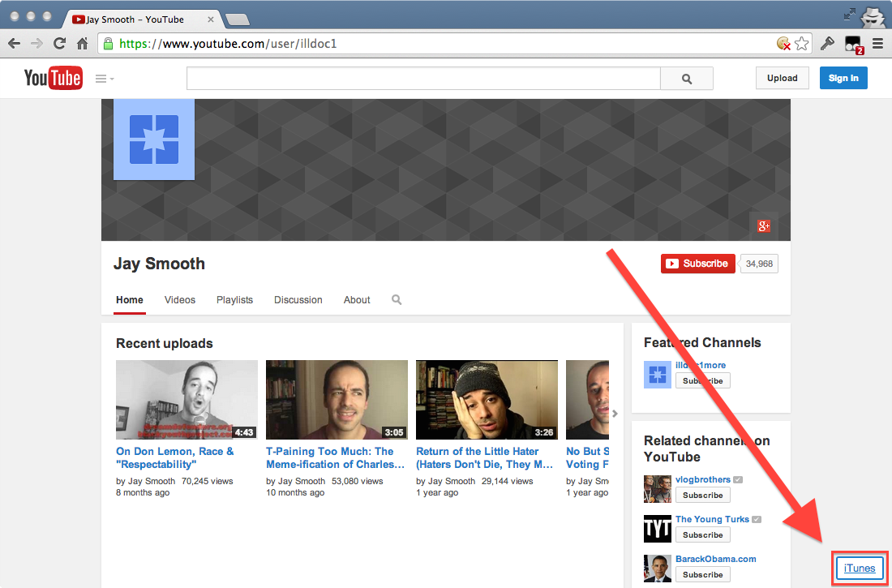Click the green padlock in the address bar
892x588 pixels.
[x=108, y=43]
